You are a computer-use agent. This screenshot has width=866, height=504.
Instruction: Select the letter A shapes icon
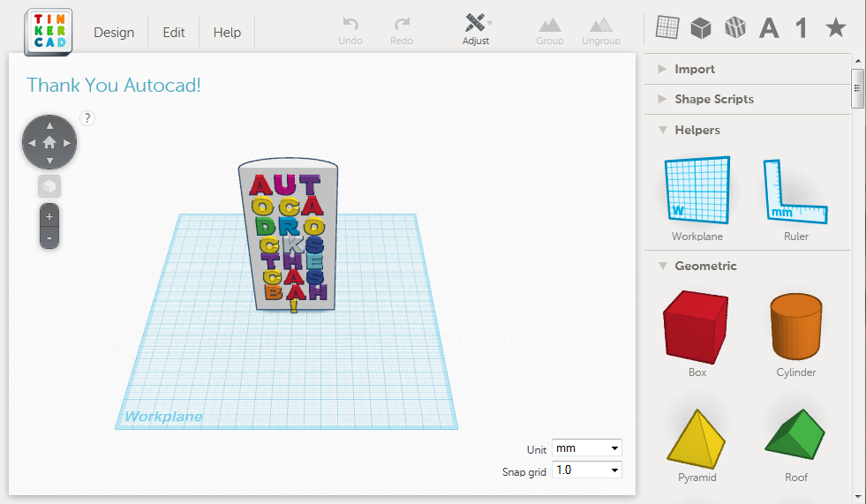769,27
